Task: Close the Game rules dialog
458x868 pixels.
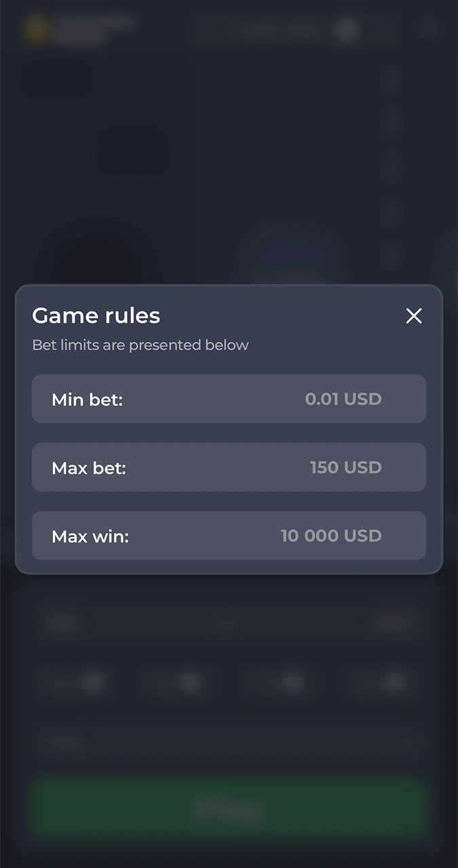Action: coord(414,316)
